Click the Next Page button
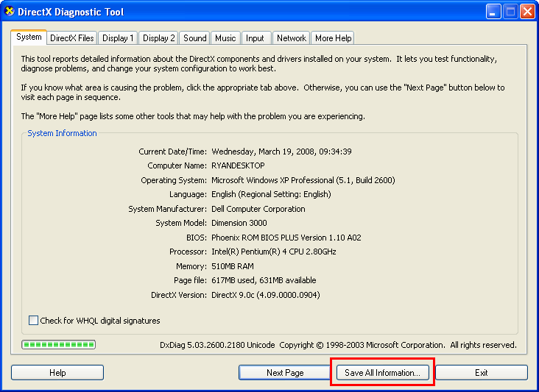 (285, 372)
